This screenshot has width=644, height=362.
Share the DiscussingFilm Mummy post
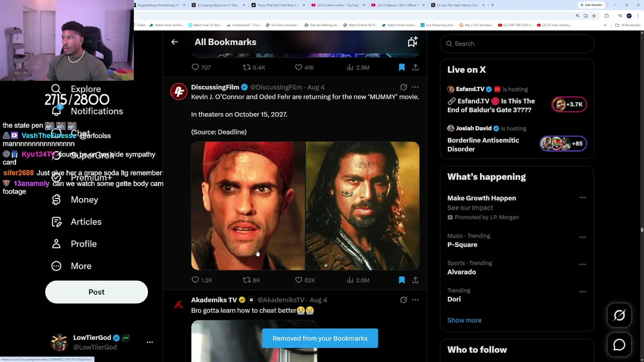[415, 280]
